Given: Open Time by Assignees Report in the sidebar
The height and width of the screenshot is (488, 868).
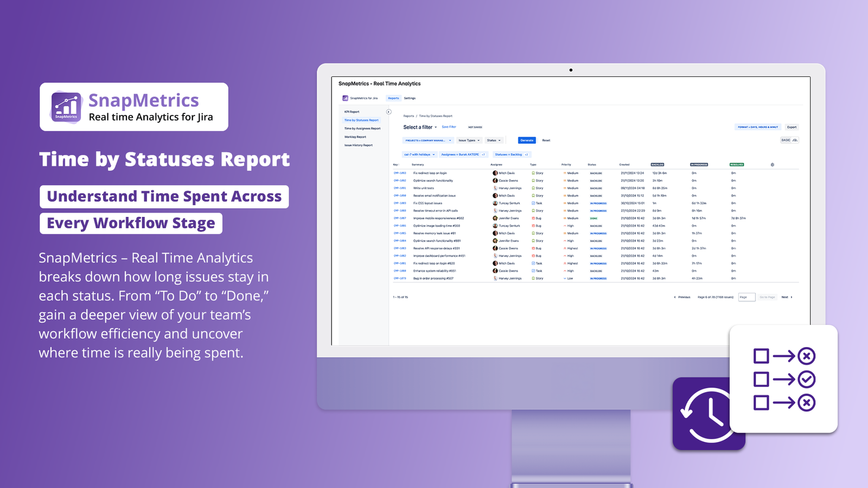Looking at the screenshot, I should [x=362, y=129].
